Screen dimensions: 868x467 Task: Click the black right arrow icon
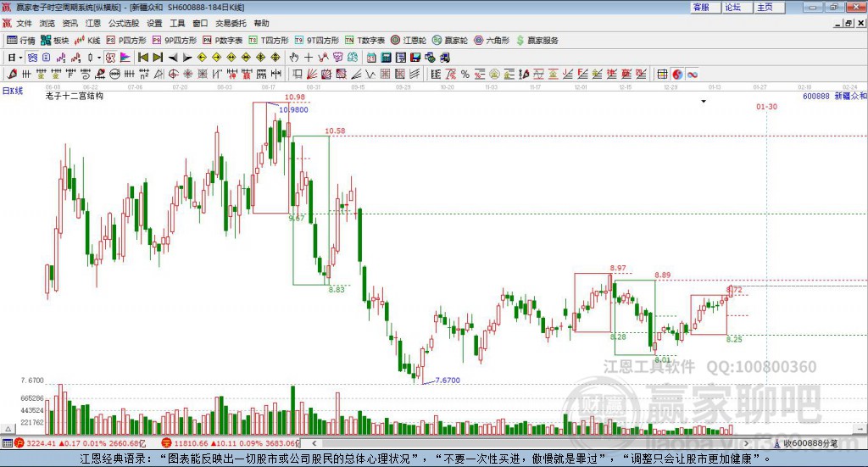pos(187,58)
